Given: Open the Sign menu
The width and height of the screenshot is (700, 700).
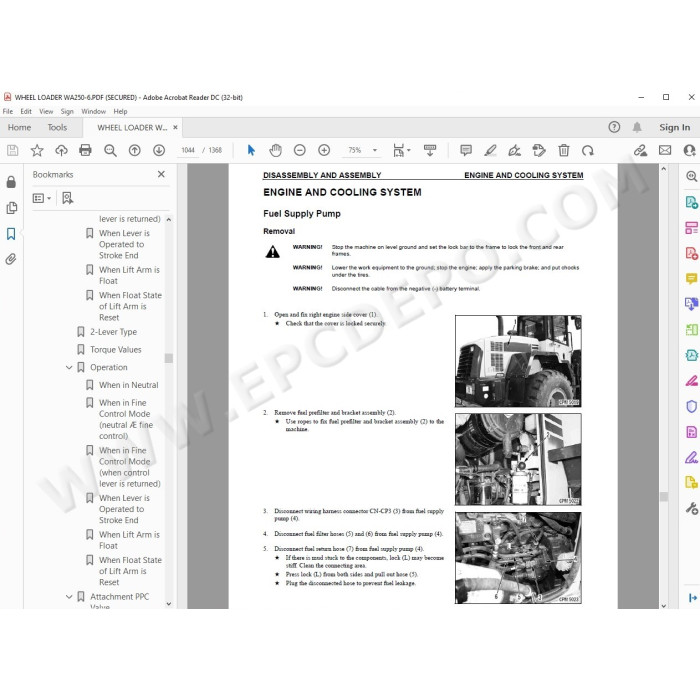Looking at the screenshot, I should [x=67, y=111].
